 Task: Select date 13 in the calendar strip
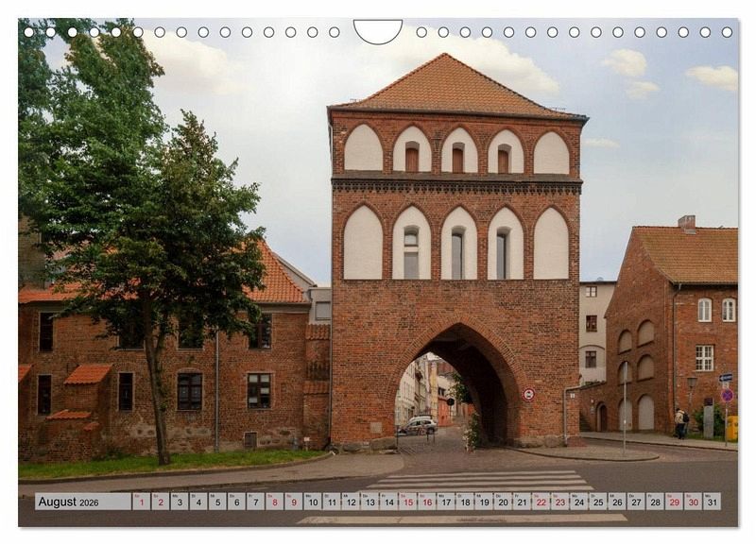click(369, 502)
